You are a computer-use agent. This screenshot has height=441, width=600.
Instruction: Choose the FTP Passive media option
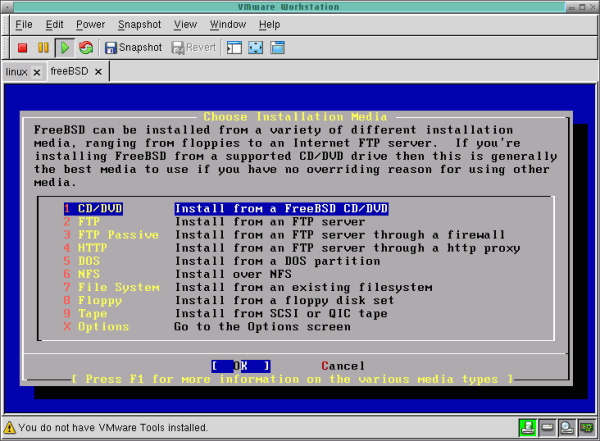pos(111,235)
